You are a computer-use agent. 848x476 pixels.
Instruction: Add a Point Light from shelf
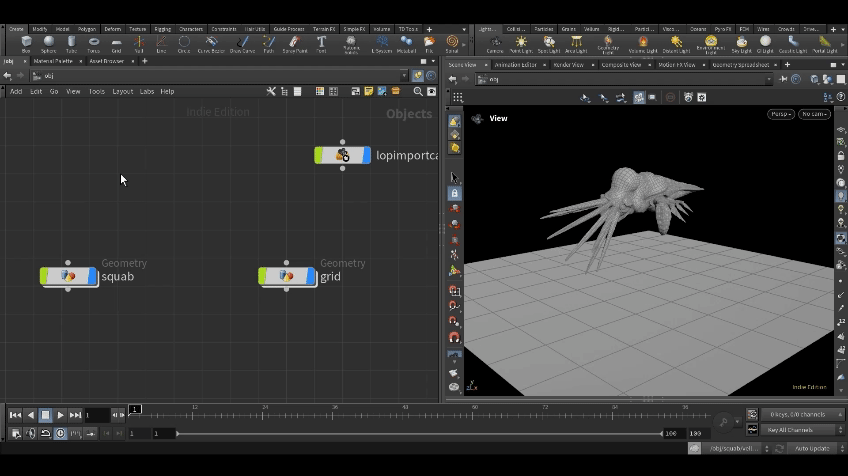521,44
